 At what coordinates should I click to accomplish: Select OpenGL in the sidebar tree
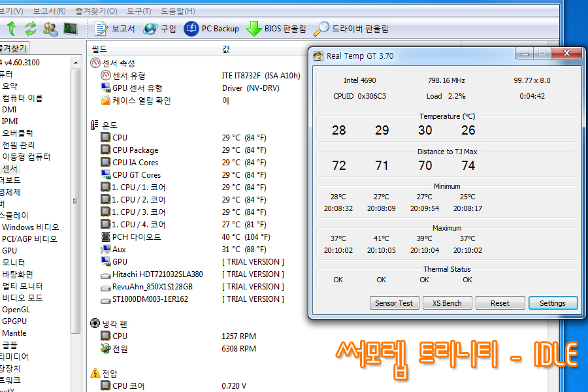click(x=16, y=310)
